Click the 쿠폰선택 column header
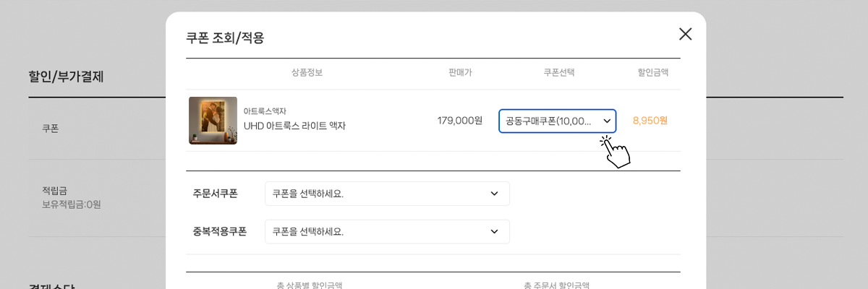 click(x=559, y=72)
